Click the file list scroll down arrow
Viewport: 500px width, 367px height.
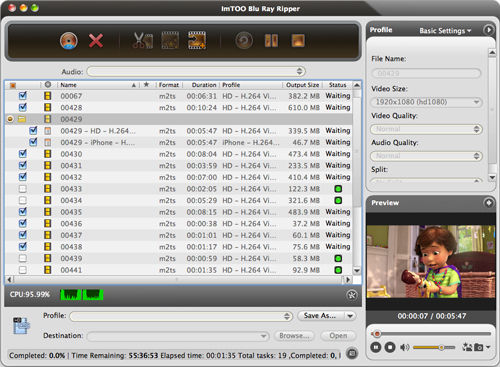coord(357,270)
